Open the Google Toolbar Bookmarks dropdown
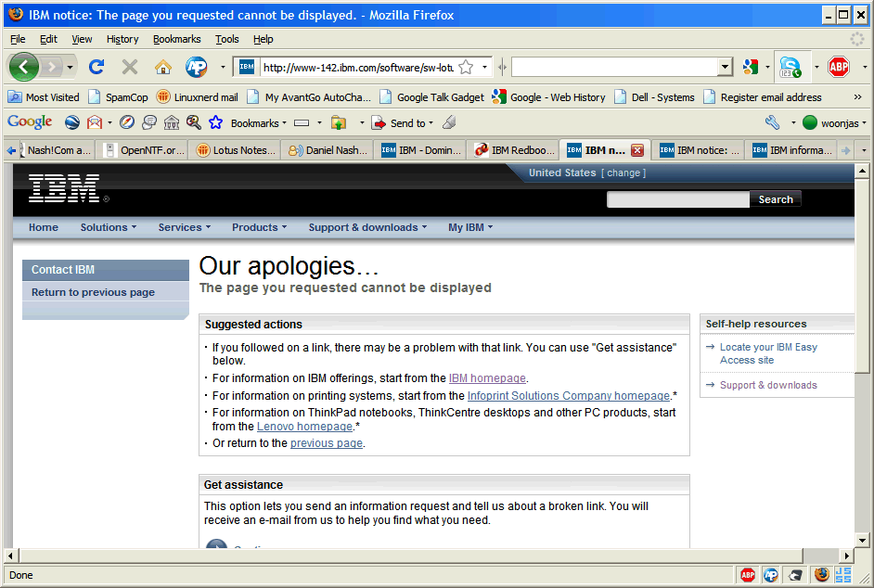The image size is (874, 588). 259,123
